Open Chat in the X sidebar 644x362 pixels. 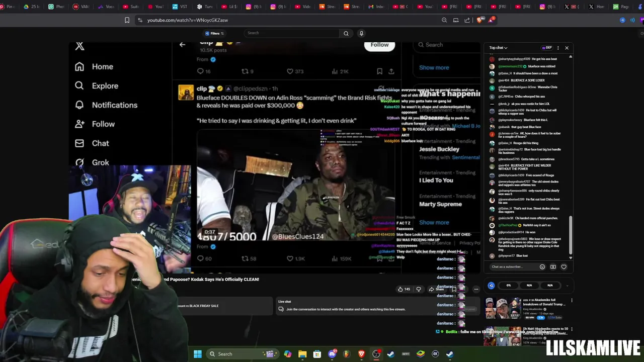pyautogui.click(x=92, y=143)
